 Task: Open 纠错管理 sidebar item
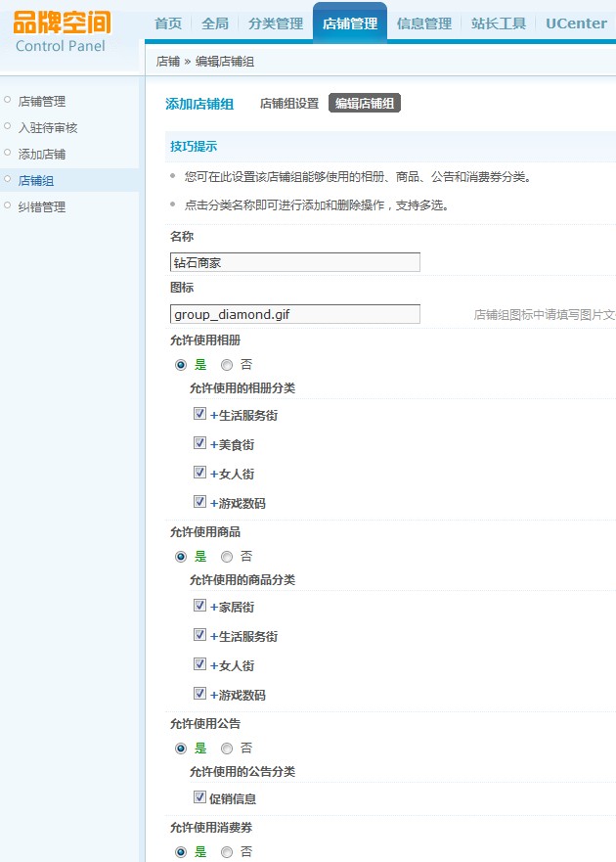pyautogui.click(x=42, y=206)
